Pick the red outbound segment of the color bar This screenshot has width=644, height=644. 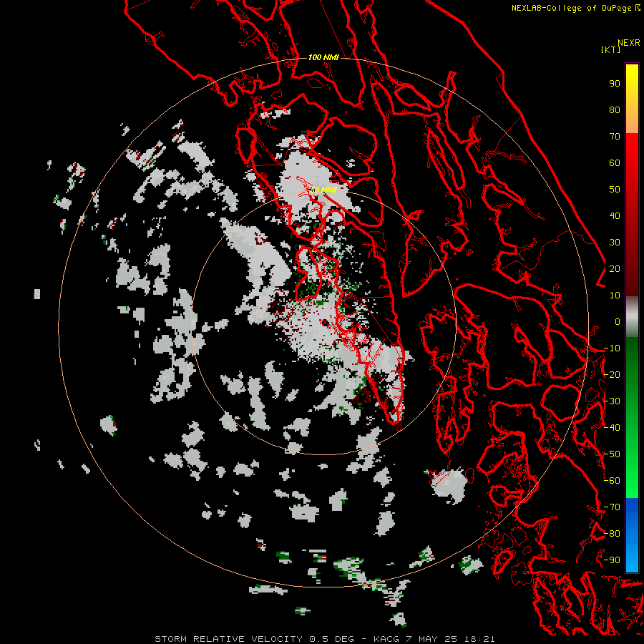(632, 215)
